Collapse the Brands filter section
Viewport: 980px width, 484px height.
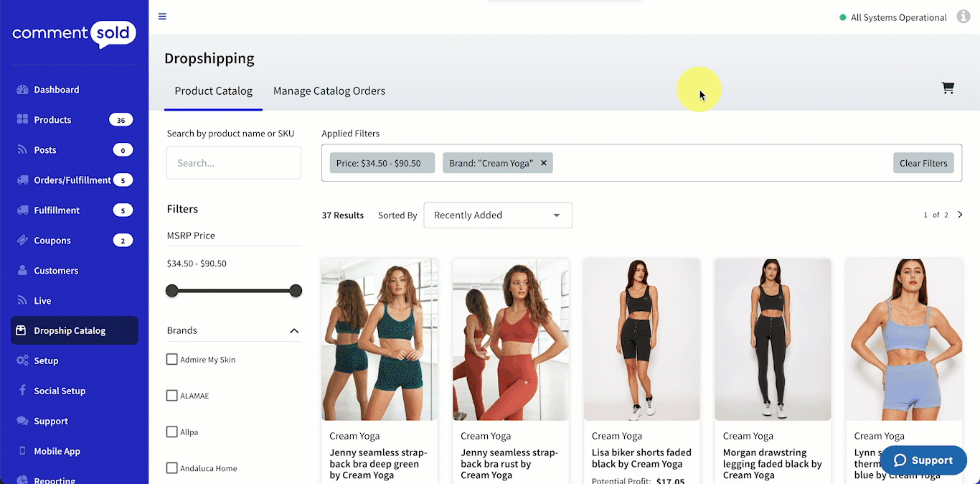click(293, 330)
